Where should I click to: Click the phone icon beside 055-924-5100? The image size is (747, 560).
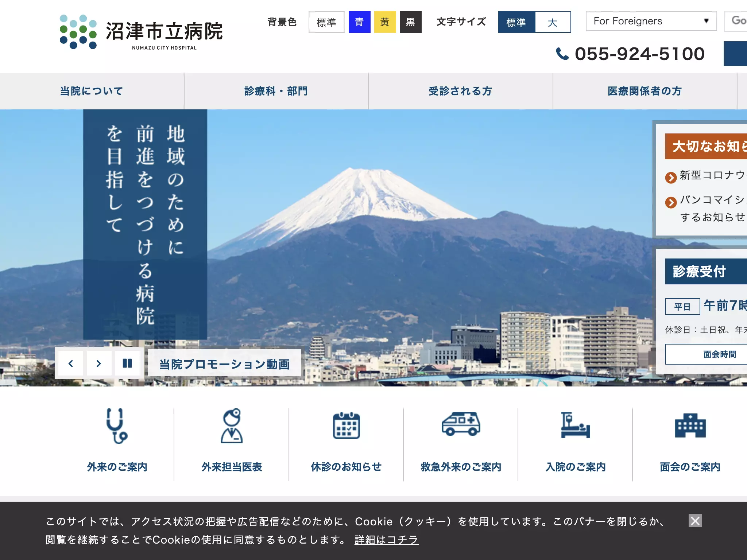click(562, 54)
